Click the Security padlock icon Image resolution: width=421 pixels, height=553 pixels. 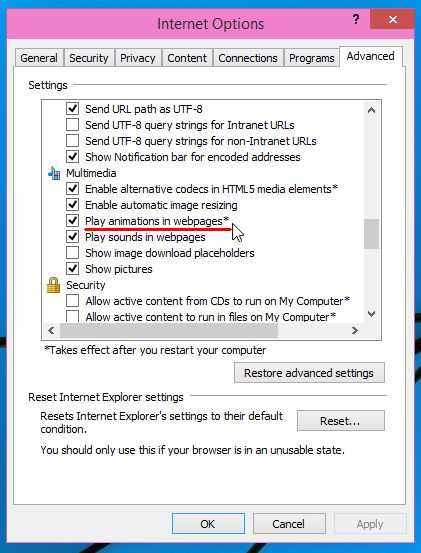coord(54,285)
